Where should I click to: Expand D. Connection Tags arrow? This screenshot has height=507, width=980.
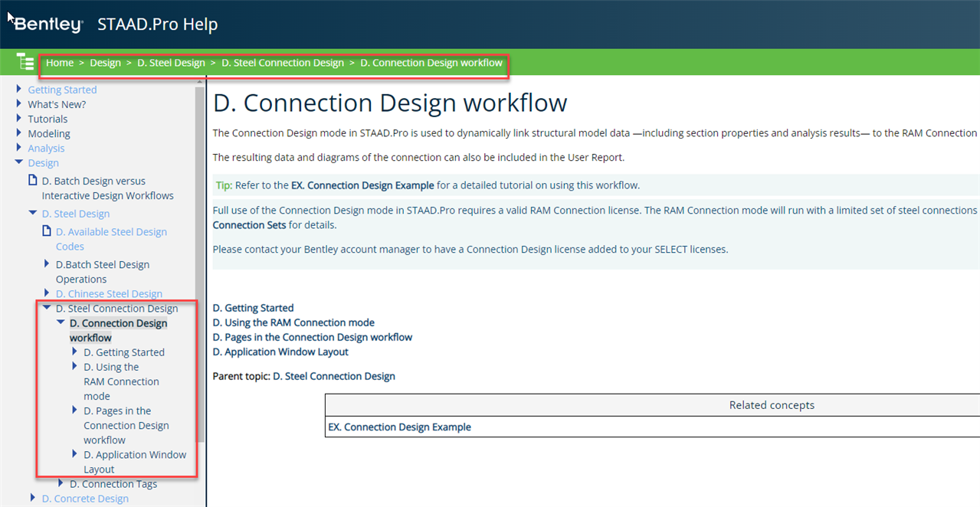tap(61, 483)
